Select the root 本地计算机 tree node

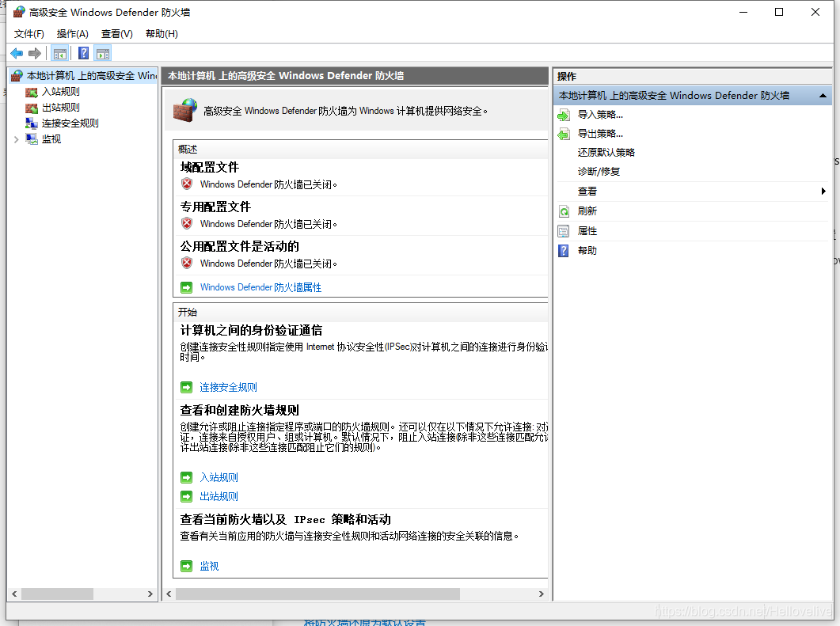(x=92, y=76)
